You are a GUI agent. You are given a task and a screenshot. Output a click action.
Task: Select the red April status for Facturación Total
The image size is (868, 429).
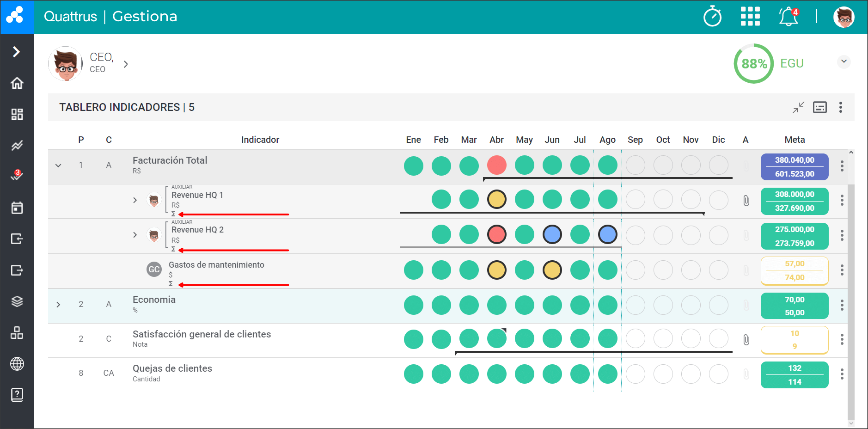(x=496, y=165)
